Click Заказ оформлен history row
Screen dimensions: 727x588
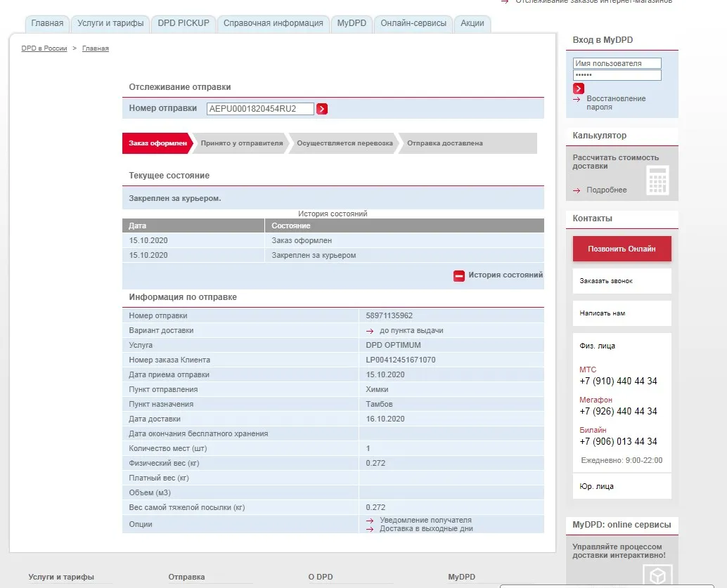click(333, 240)
